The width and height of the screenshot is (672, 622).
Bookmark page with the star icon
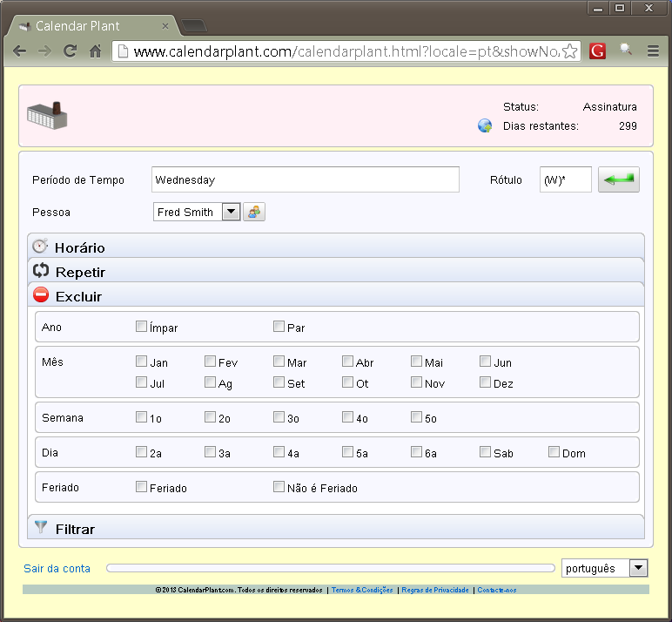coord(570,51)
